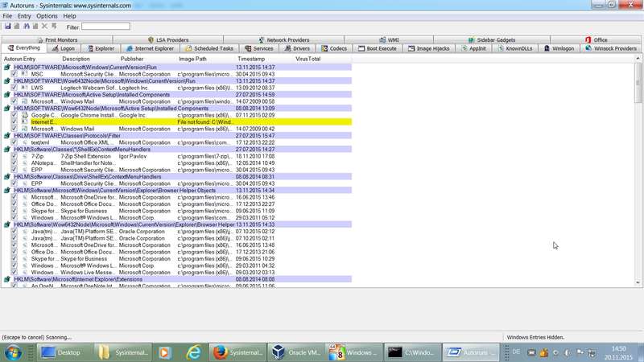
Task: Disable the 7-Zip shell extension checkbox
Action: pyautogui.click(x=14, y=156)
